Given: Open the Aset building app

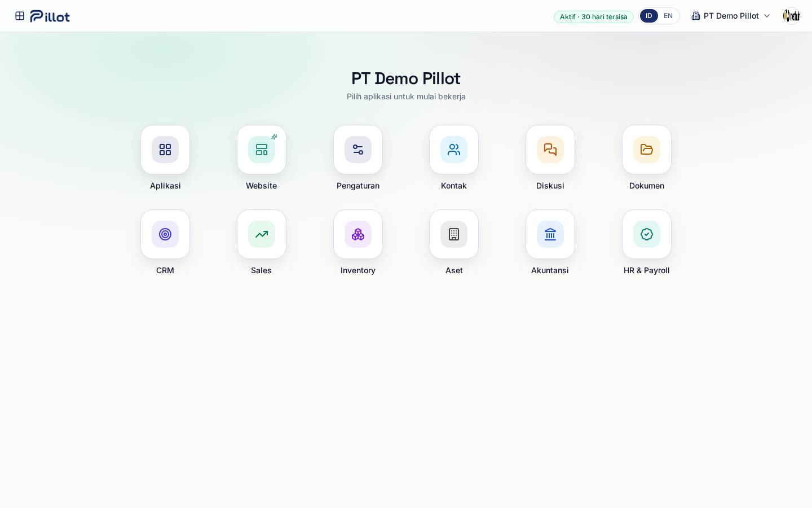Looking at the screenshot, I should point(454,234).
